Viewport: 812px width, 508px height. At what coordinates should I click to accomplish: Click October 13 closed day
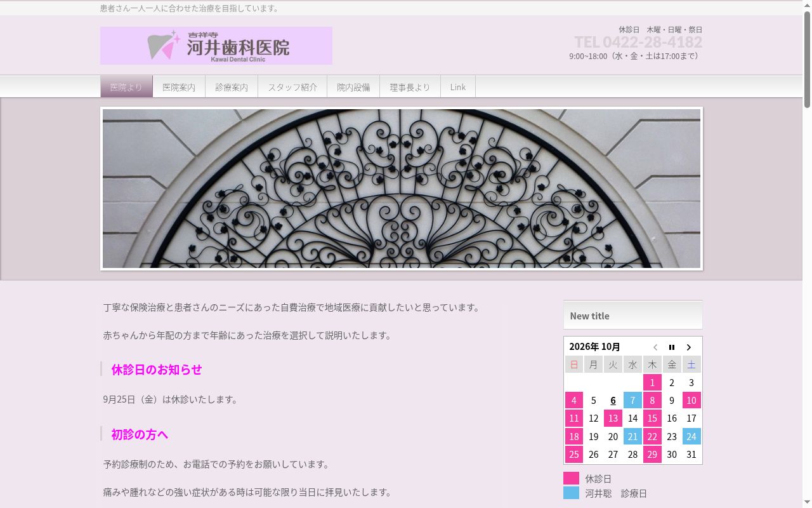(x=613, y=418)
